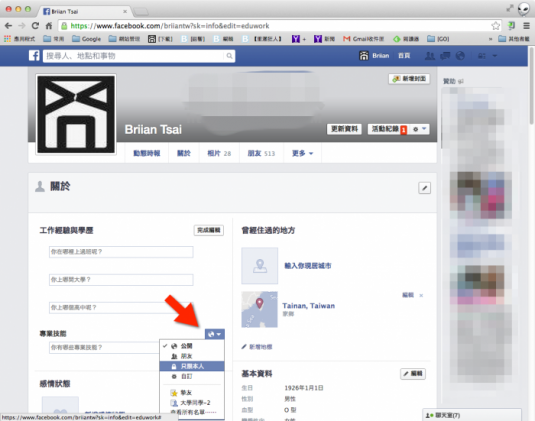The width and height of the screenshot is (535, 421).
Task: Select the Friends option in privacy menu
Action: (x=192, y=356)
